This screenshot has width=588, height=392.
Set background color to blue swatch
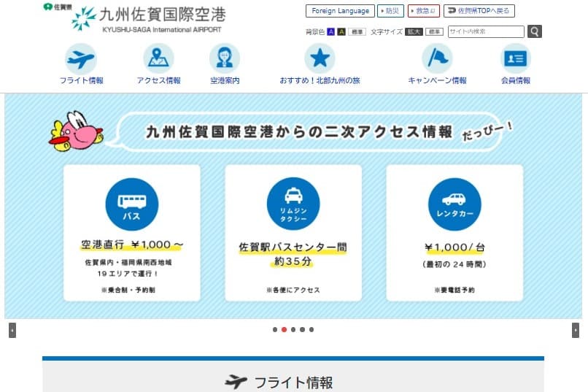pyautogui.click(x=330, y=32)
